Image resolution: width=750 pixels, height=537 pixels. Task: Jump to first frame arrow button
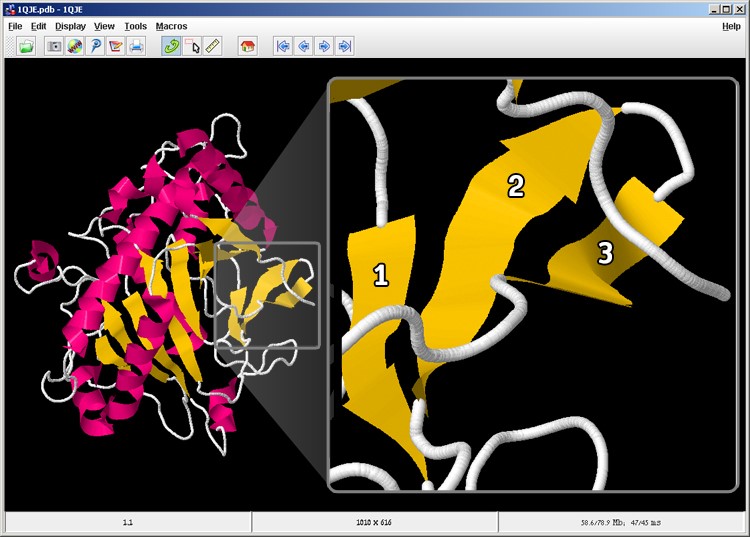coord(283,46)
